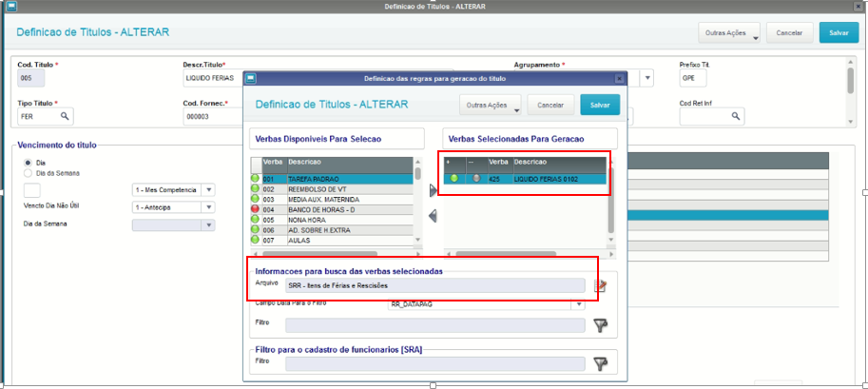Viewport: 868px width, 389px height.
Task: Expand the empty Dia da Semana combo box
Action: pyautogui.click(x=209, y=224)
